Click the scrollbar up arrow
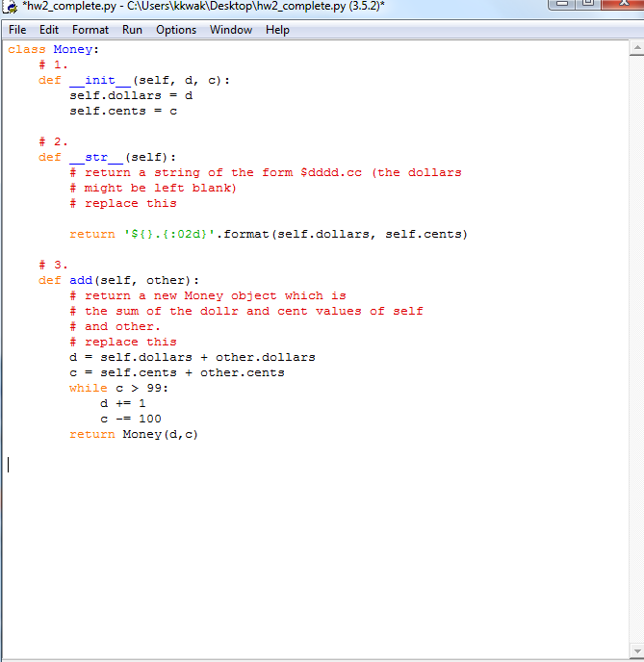The height and width of the screenshot is (662, 644). point(636,46)
